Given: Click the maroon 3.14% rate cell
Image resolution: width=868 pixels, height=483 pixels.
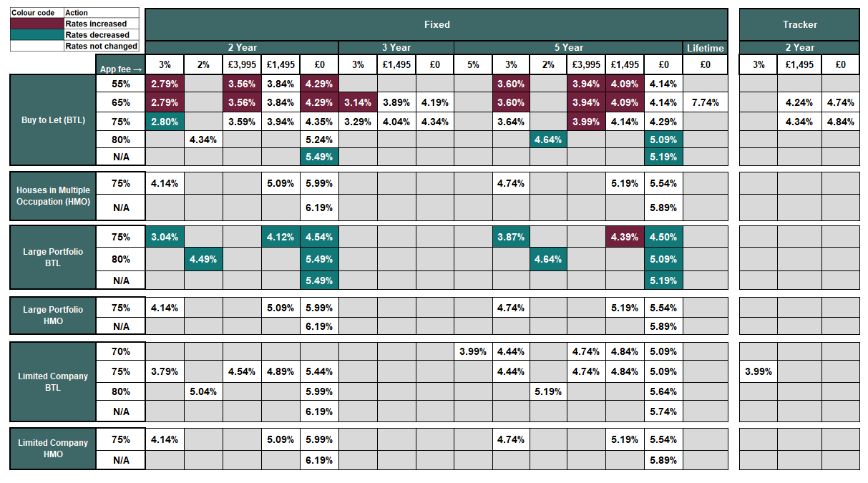Looking at the screenshot, I should click(357, 102).
